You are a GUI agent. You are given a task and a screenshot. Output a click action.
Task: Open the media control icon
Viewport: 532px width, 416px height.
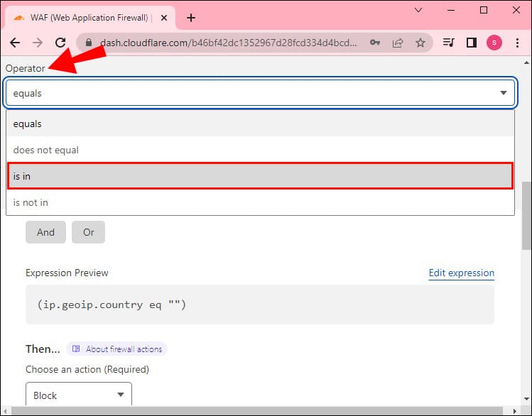[x=448, y=43]
